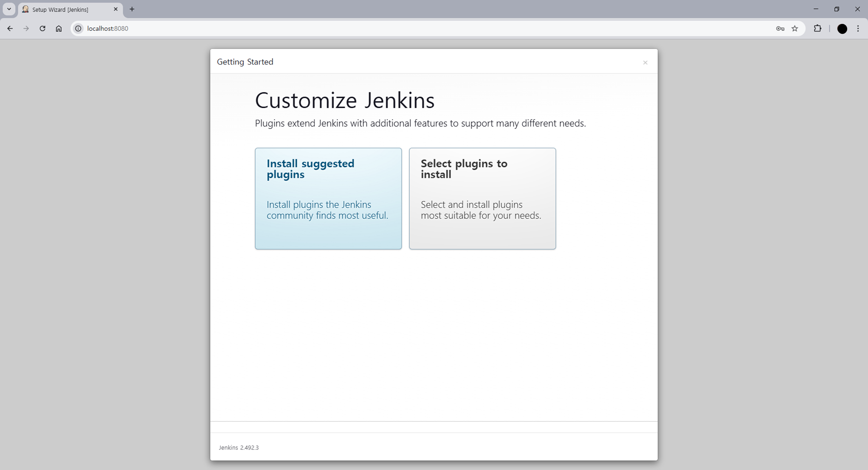Image resolution: width=868 pixels, height=470 pixels.
Task: Bookmark this page with star
Action: point(795,29)
